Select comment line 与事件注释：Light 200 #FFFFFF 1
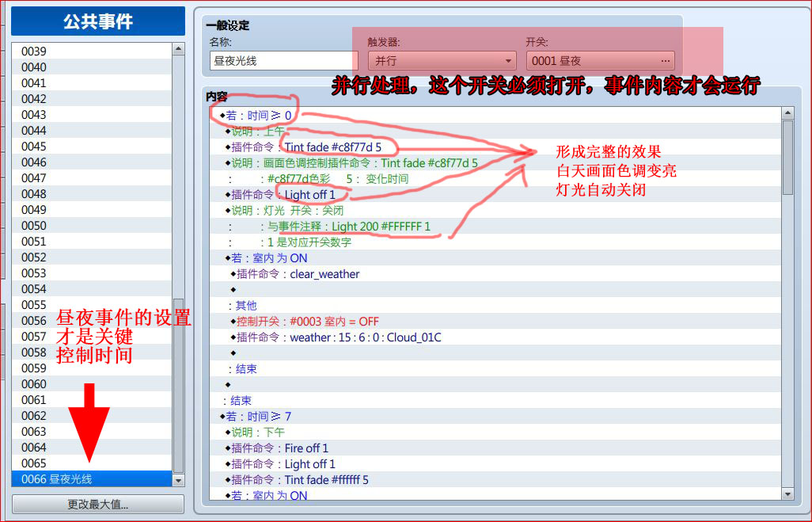This screenshot has width=812, height=522. coord(495,227)
